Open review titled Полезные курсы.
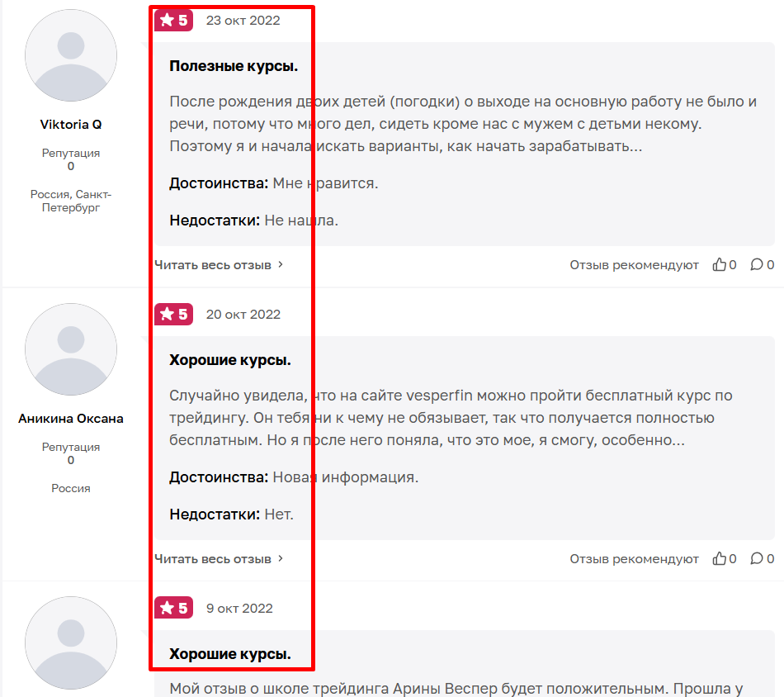The height and width of the screenshot is (697, 784). coord(234,66)
